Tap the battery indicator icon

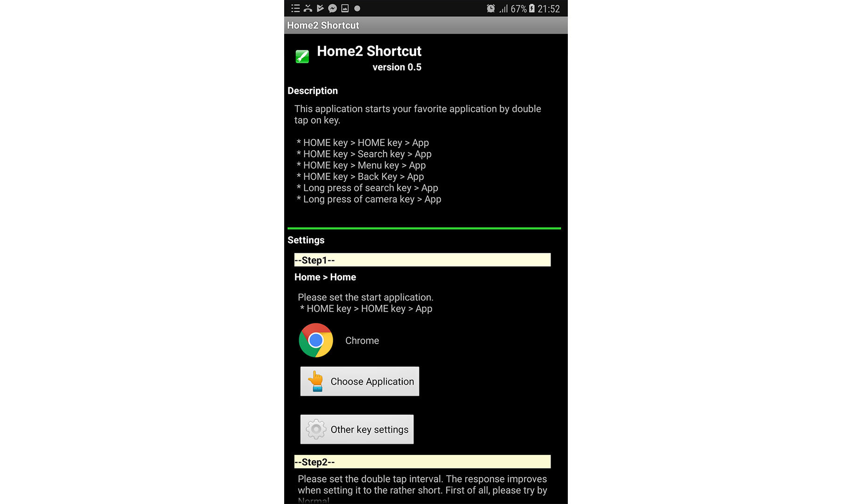pos(531,8)
